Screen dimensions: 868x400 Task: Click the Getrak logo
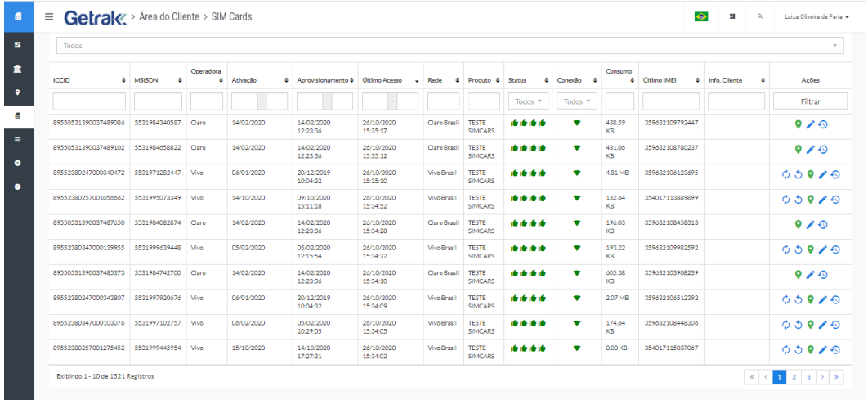pos(95,17)
